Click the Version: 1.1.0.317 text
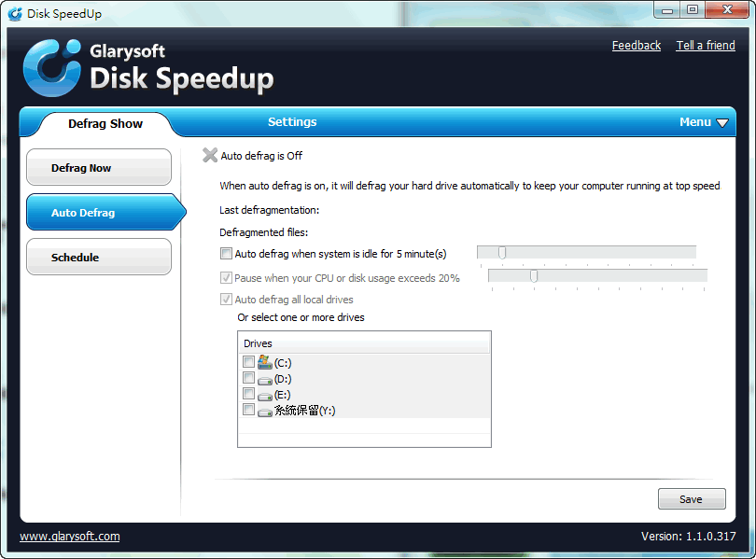This screenshot has height=559, width=756. (688, 537)
